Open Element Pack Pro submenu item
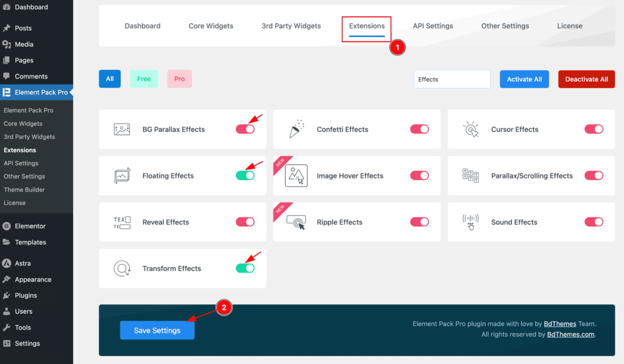The image size is (624, 364). point(29,110)
